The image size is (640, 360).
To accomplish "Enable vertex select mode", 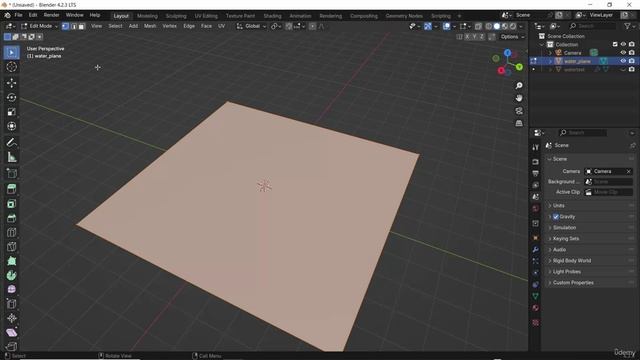I will [x=65, y=26].
